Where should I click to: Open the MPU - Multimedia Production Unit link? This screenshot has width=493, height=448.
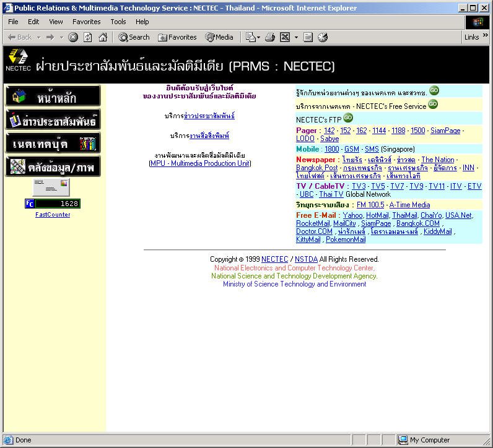(200, 163)
